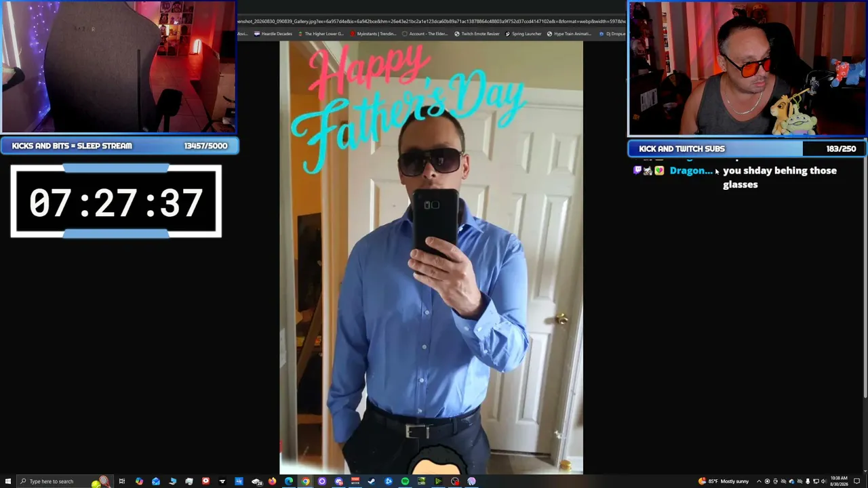
Task: Open the Spring Launcher bookmark
Action: pos(523,34)
